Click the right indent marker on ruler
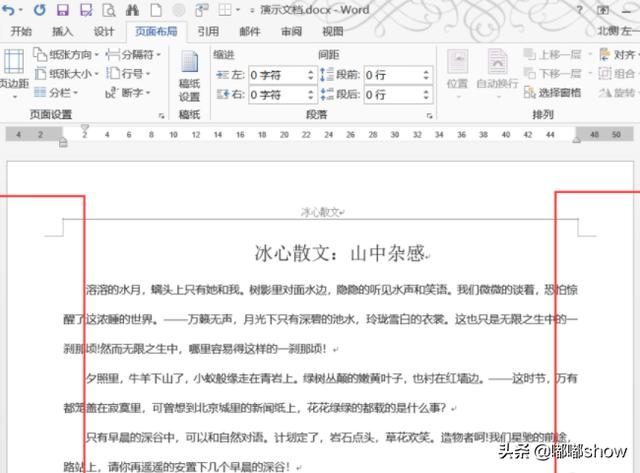The width and height of the screenshot is (640, 473). [x=577, y=140]
